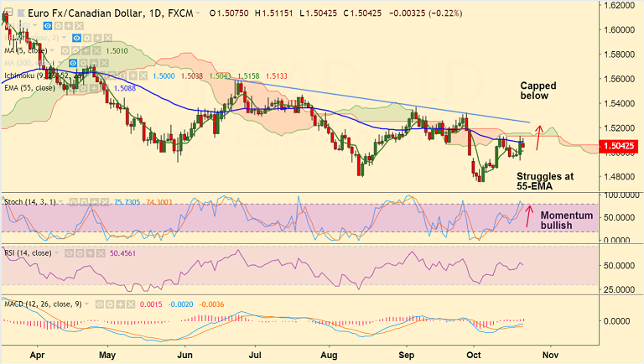Remove MA (200, close) using its X icon
This screenshot has width=644, height=364.
tap(104, 63)
